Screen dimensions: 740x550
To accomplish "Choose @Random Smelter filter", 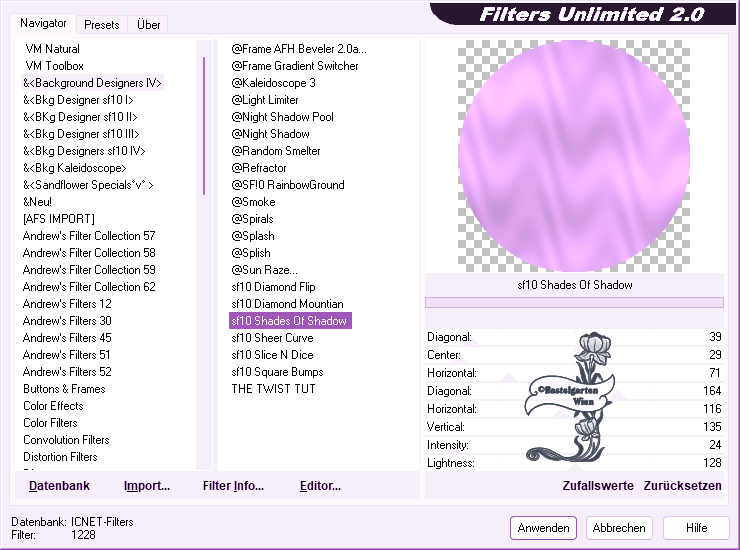I will click(276, 151).
